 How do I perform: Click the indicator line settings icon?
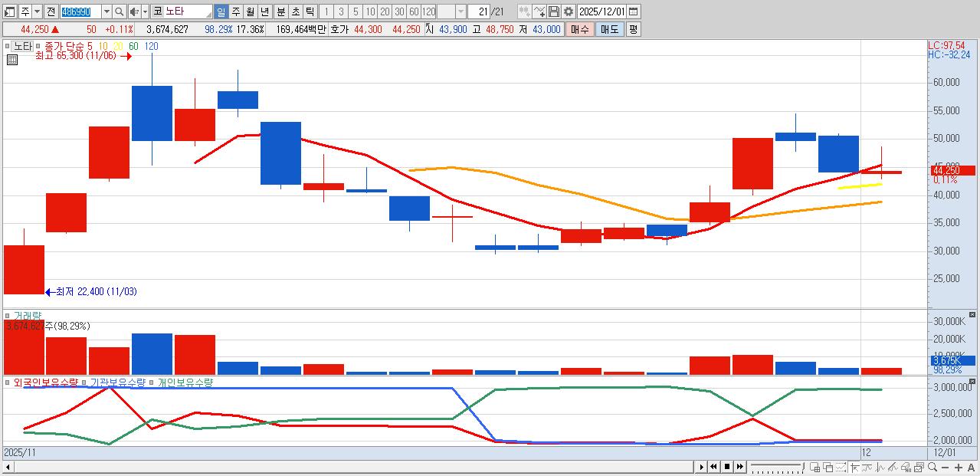click(539, 11)
